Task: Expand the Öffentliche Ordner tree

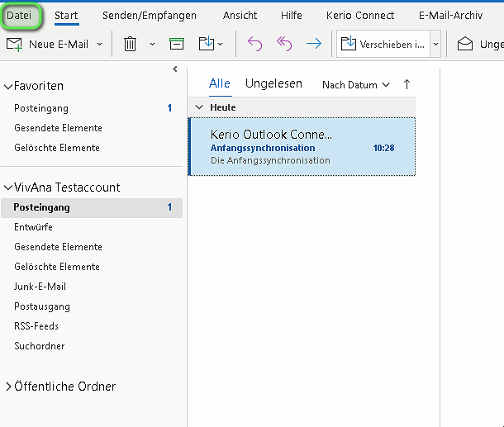Action: (8, 387)
